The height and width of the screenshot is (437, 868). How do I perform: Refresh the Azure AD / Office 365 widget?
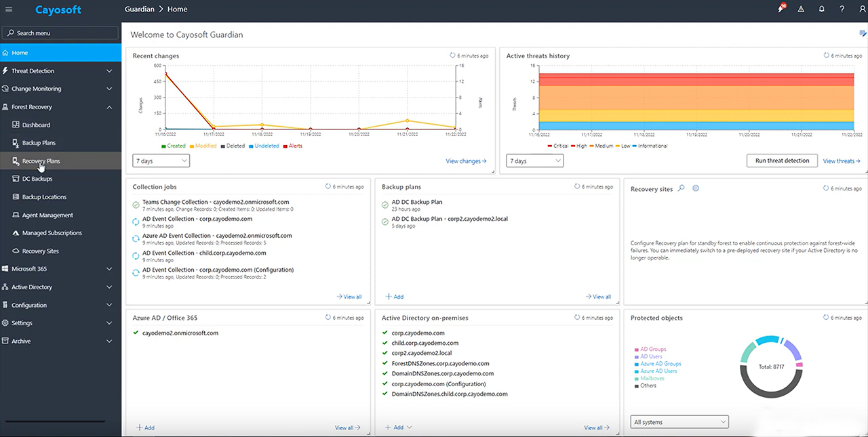click(x=328, y=317)
